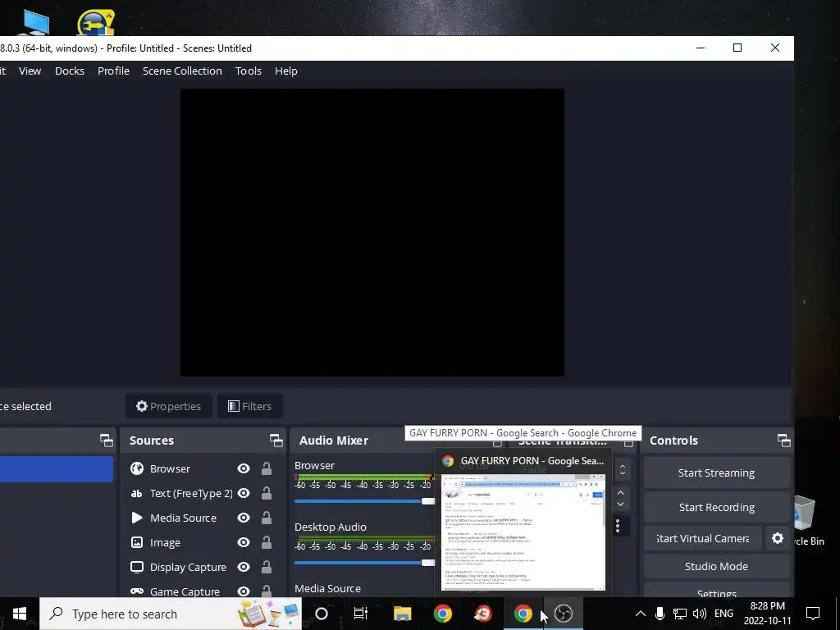This screenshot has height=630, width=840.
Task: Click the microphone tray icon
Action: click(x=660, y=614)
